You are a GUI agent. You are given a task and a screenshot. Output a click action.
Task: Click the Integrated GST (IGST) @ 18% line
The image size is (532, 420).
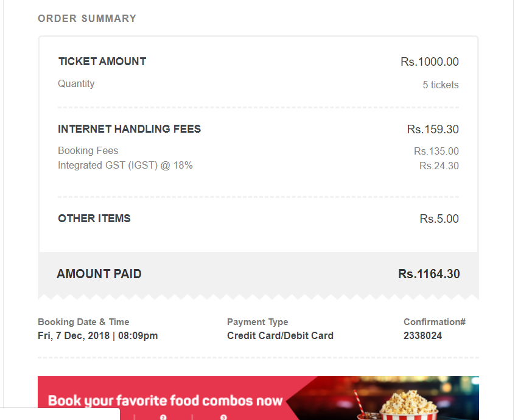pos(125,165)
